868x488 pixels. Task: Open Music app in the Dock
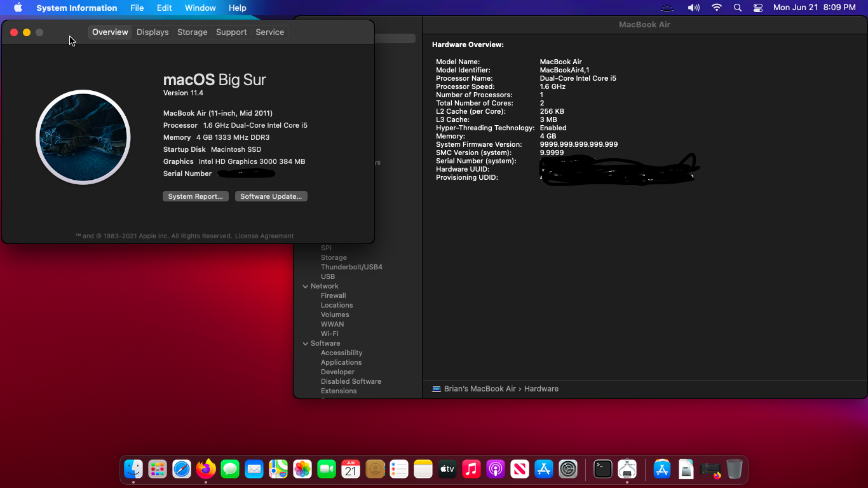[471, 470]
